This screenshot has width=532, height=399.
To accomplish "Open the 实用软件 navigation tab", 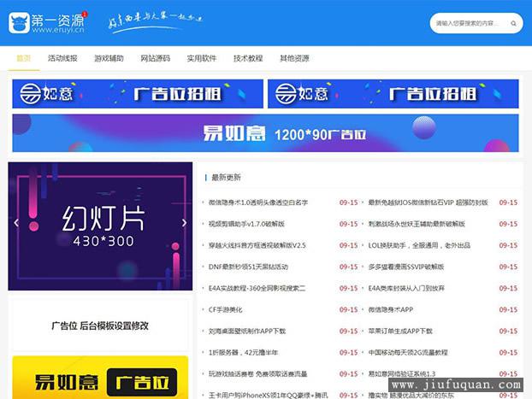I will pos(202,58).
